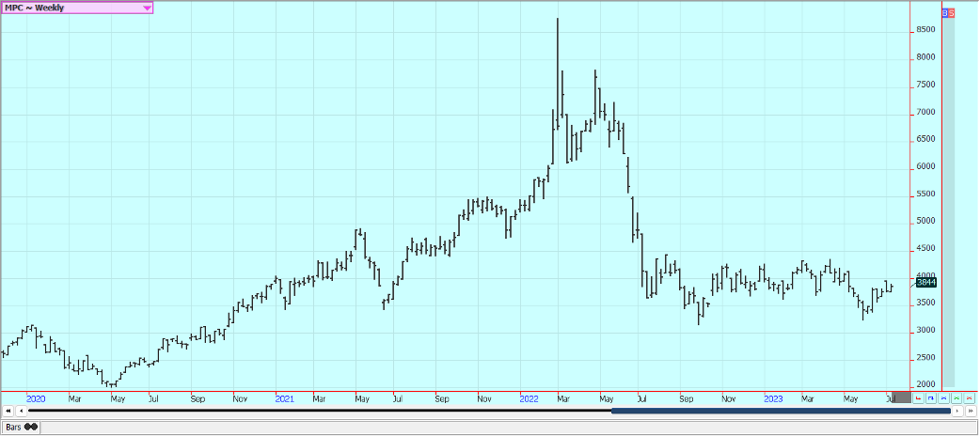Select the Bars tab at the bottom
This screenshot has width=980, height=436.
coord(21,427)
